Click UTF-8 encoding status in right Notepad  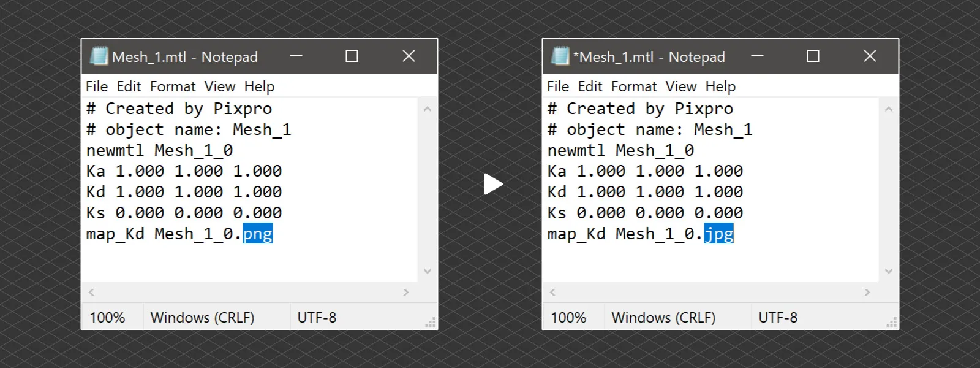pyautogui.click(x=778, y=318)
